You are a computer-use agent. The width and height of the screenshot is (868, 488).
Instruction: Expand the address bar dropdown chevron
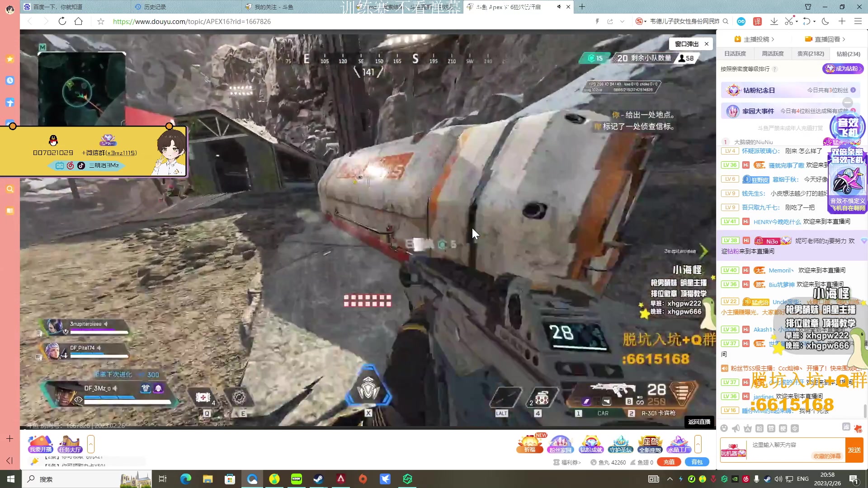click(x=622, y=21)
